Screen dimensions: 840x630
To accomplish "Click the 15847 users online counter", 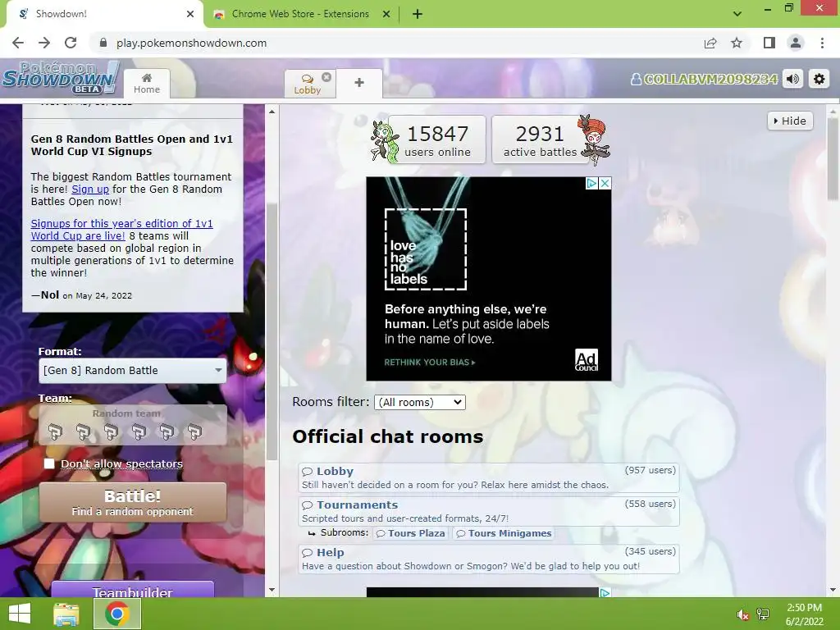I will point(437,139).
